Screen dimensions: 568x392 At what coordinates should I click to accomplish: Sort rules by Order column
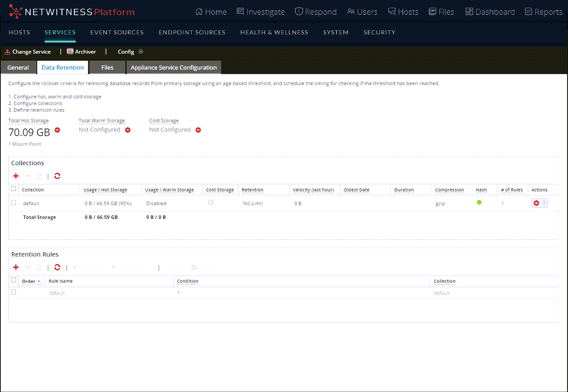click(x=29, y=281)
